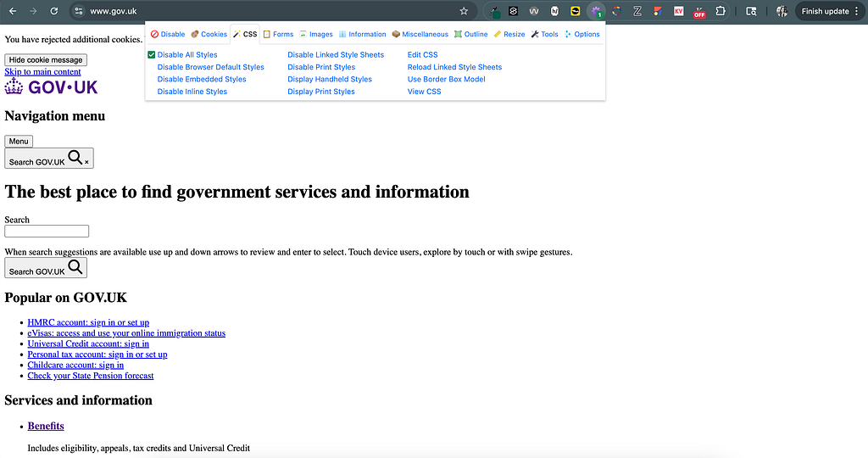This screenshot has width=868, height=458.
Task: Open the Information tab in Web Developer
Action: [363, 34]
